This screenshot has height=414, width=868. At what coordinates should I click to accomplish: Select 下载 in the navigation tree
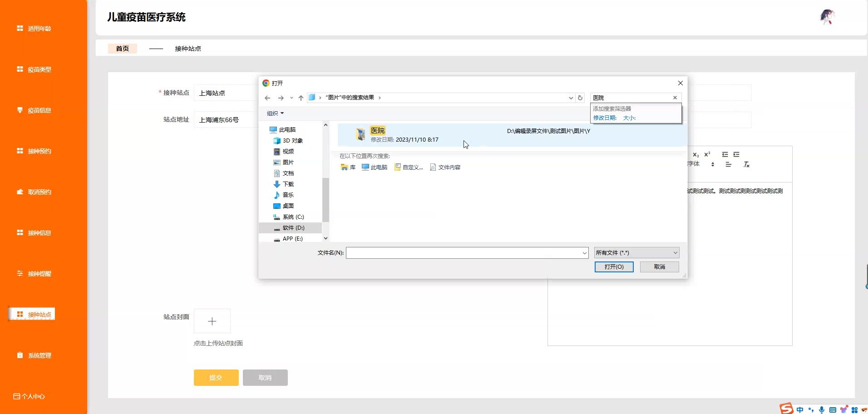coord(284,184)
